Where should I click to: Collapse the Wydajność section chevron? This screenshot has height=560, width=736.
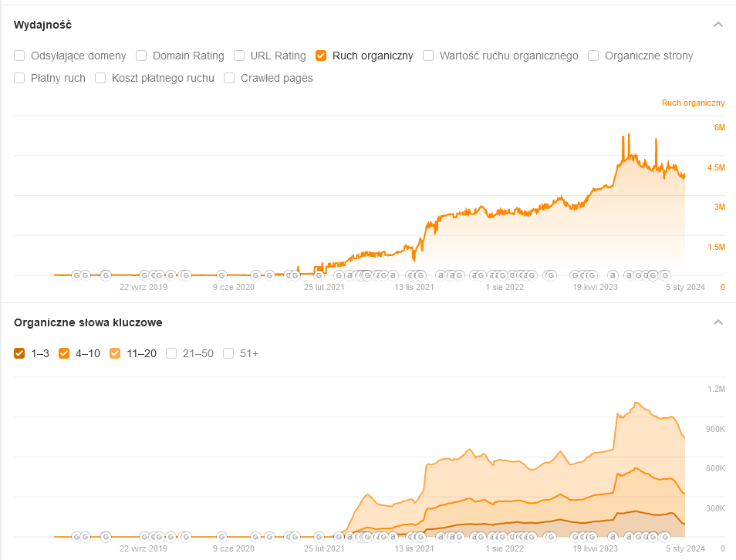pyautogui.click(x=718, y=25)
